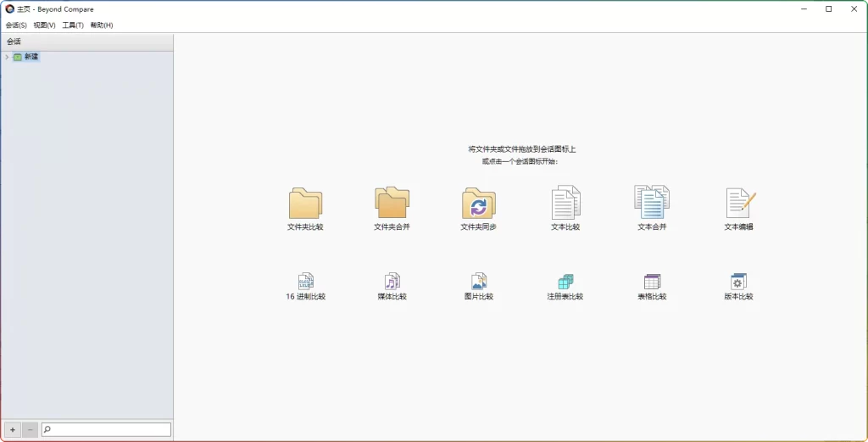Launch the 文本合并 text merge session

652,202
